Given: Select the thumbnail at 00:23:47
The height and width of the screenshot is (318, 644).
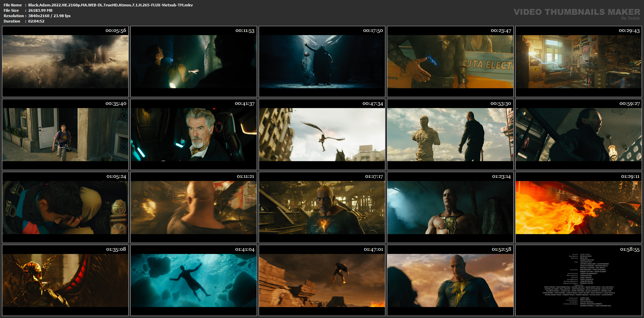Looking at the screenshot, I should [x=450, y=62].
